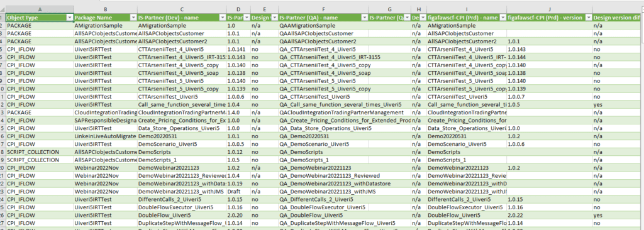Select the Demo20220531 cell in Prd name column
The image size is (644, 230).
467,136
